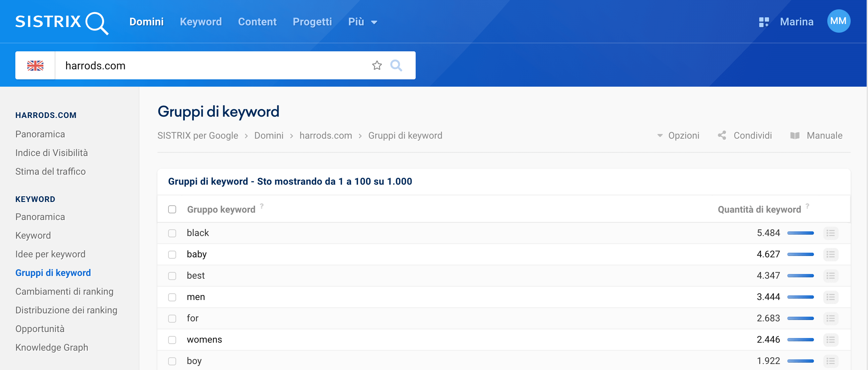Click the star/bookmark icon next to harrods.com
Image resolution: width=868 pixels, height=370 pixels.
click(x=378, y=65)
